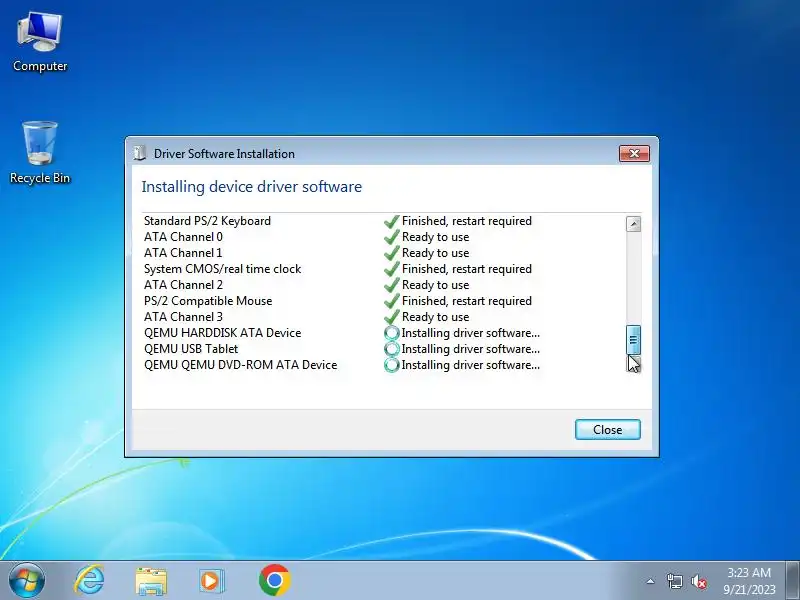
Task: Select the Recycle Bin desktop icon
Action: (40, 153)
